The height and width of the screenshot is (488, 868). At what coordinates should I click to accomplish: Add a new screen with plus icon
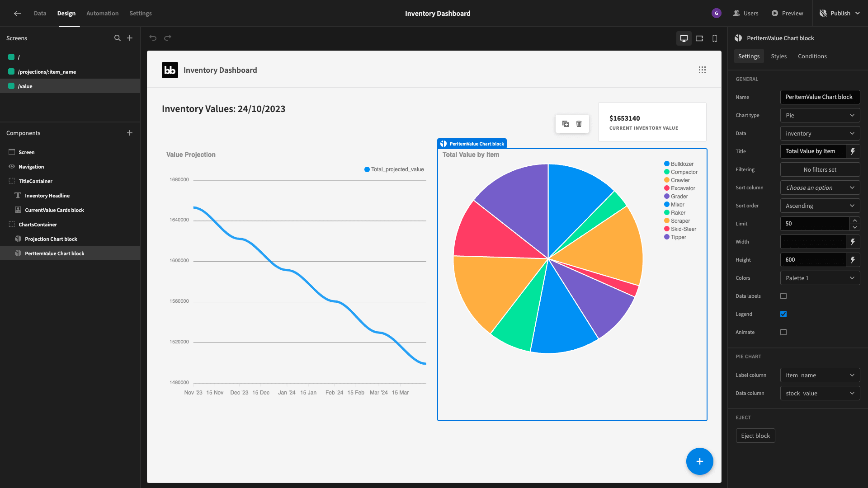click(x=130, y=38)
